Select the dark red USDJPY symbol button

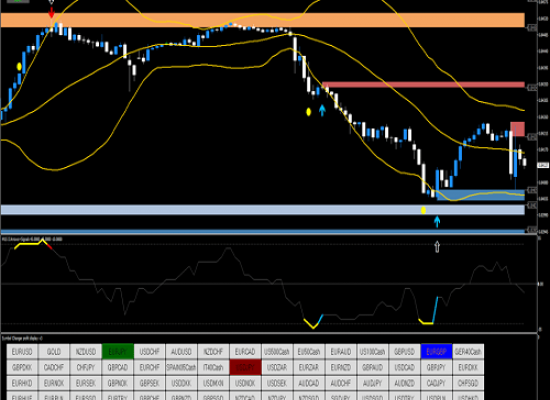click(x=245, y=367)
